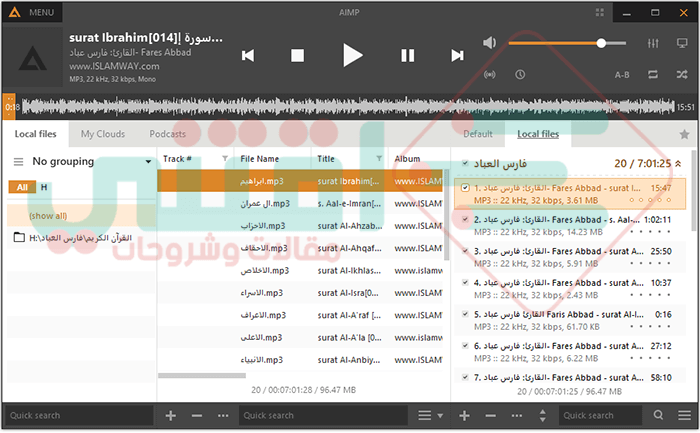Screen dimensions: 700x433
Task: Open the internet radio capture icon
Action: tap(490, 75)
